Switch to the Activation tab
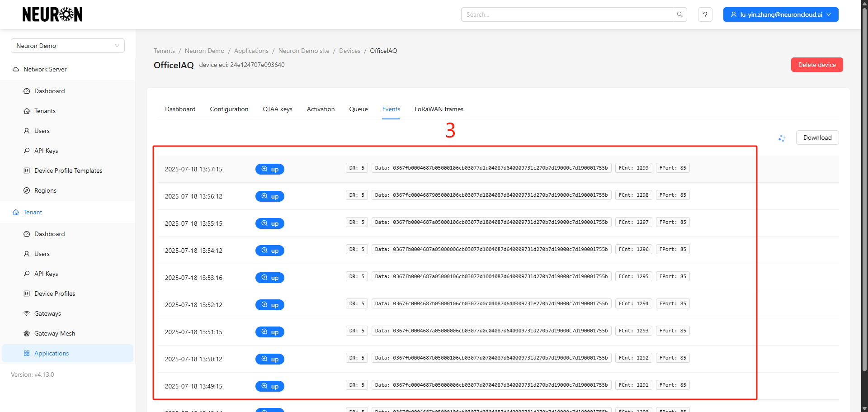The height and width of the screenshot is (412, 868). click(x=321, y=109)
